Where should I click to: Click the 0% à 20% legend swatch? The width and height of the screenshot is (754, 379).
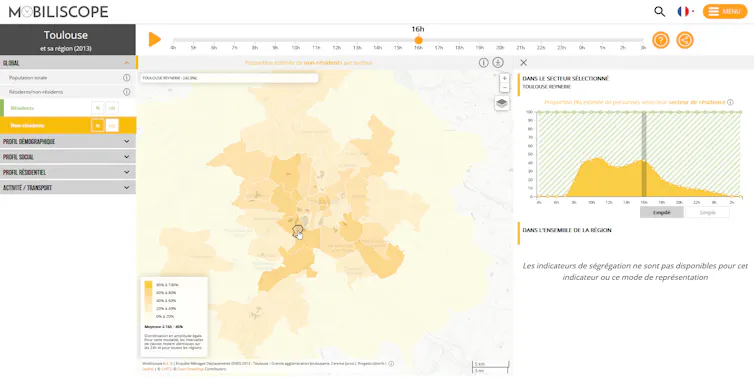[x=149, y=316]
